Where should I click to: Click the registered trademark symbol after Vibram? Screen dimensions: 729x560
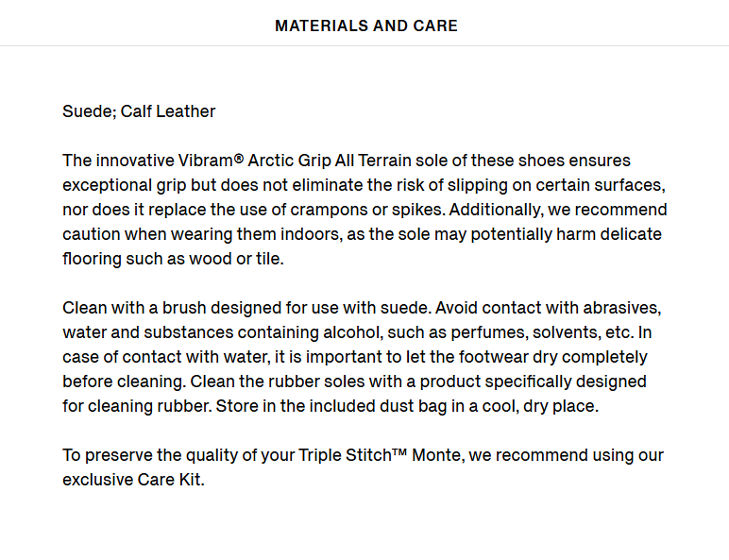click(239, 158)
